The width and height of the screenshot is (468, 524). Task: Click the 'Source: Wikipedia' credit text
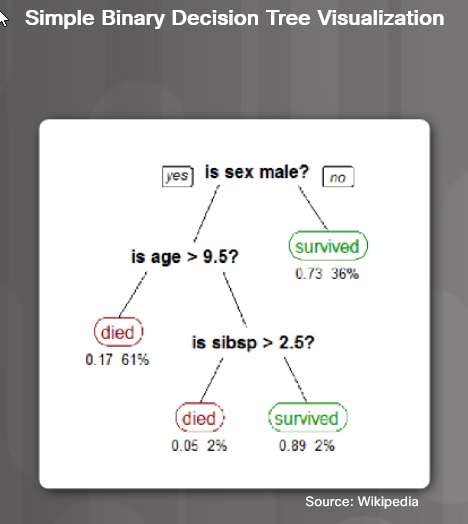point(362,502)
